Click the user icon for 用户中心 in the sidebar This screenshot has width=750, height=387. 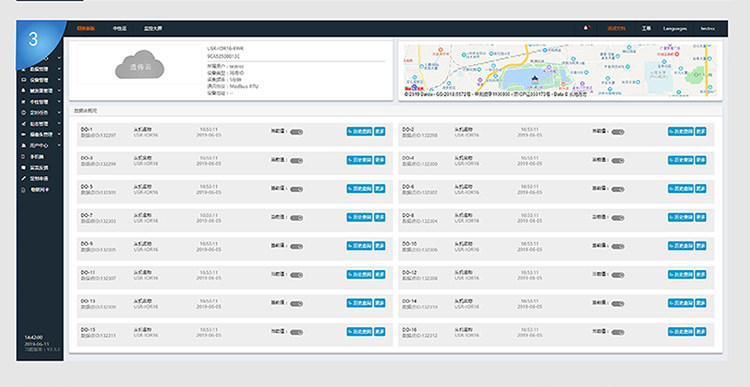(24, 145)
